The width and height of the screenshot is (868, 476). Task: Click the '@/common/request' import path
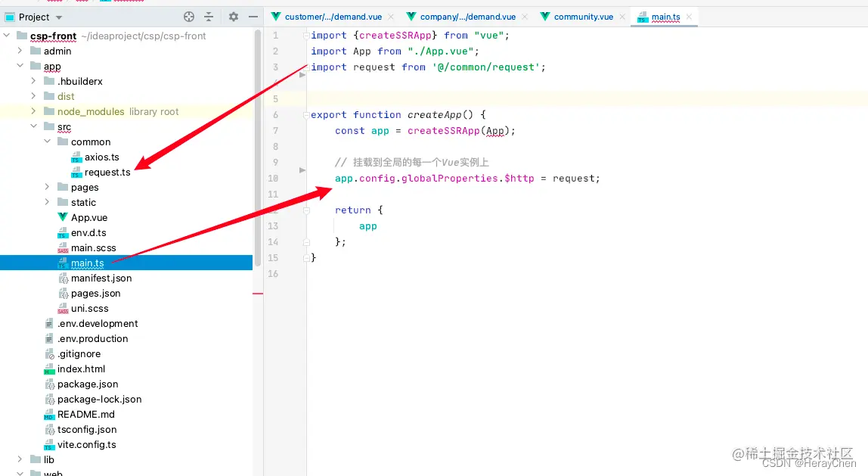(x=486, y=67)
